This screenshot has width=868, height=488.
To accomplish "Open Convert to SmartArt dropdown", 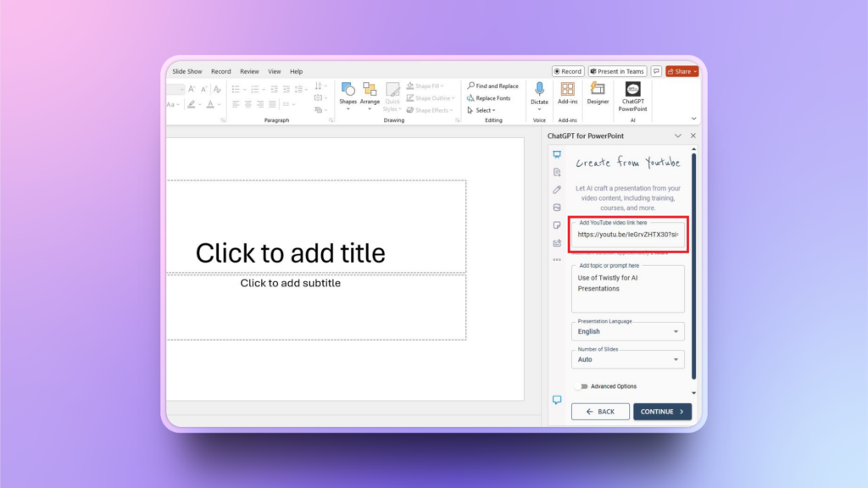I will click(320, 110).
